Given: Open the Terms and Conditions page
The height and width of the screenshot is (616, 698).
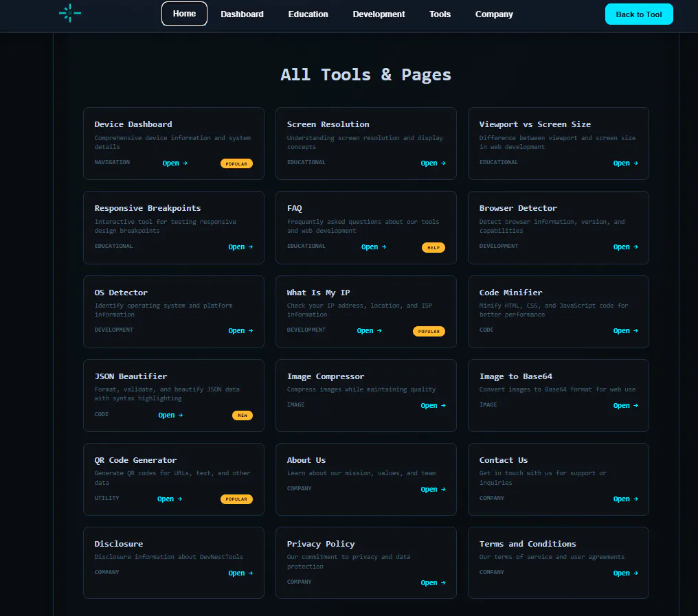Looking at the screenshot, I should (625, 573).
